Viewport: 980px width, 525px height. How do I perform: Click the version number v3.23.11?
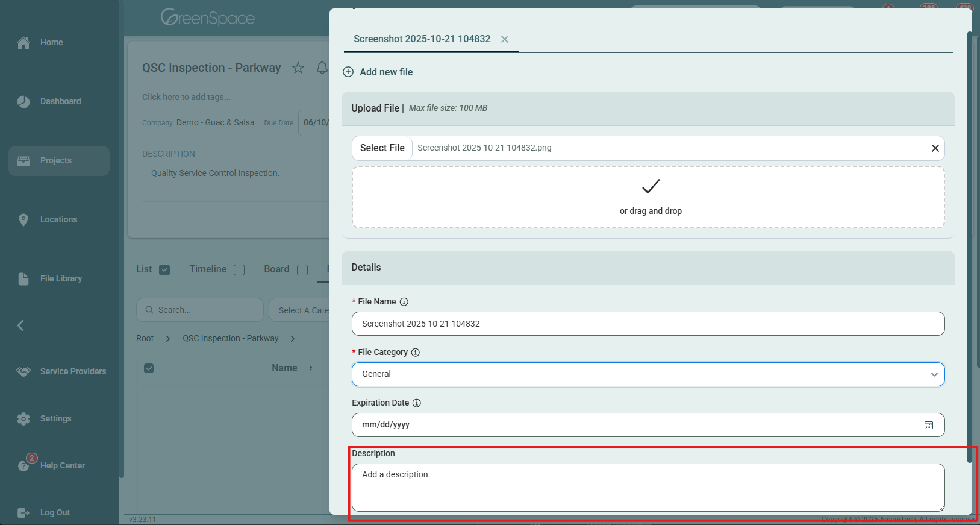point(143,520)
